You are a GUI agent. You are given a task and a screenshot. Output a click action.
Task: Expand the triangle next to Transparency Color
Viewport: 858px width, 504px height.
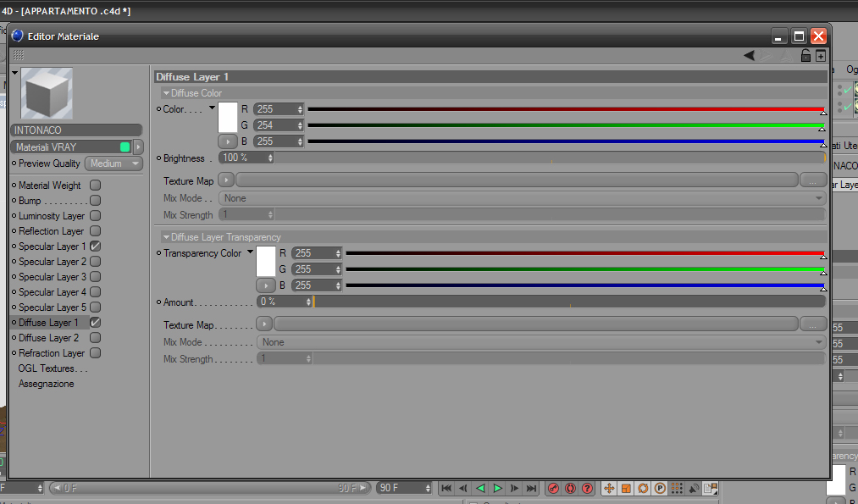point(250,252)
